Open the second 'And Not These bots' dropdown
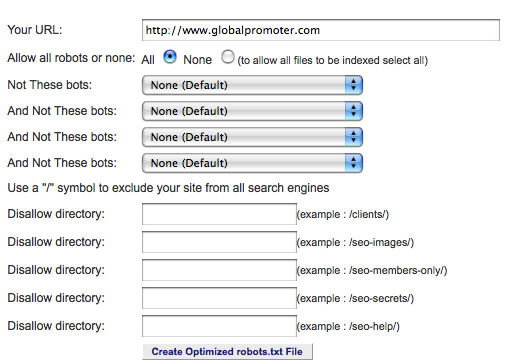Screen dimensions: 523x364 (252, 137)
